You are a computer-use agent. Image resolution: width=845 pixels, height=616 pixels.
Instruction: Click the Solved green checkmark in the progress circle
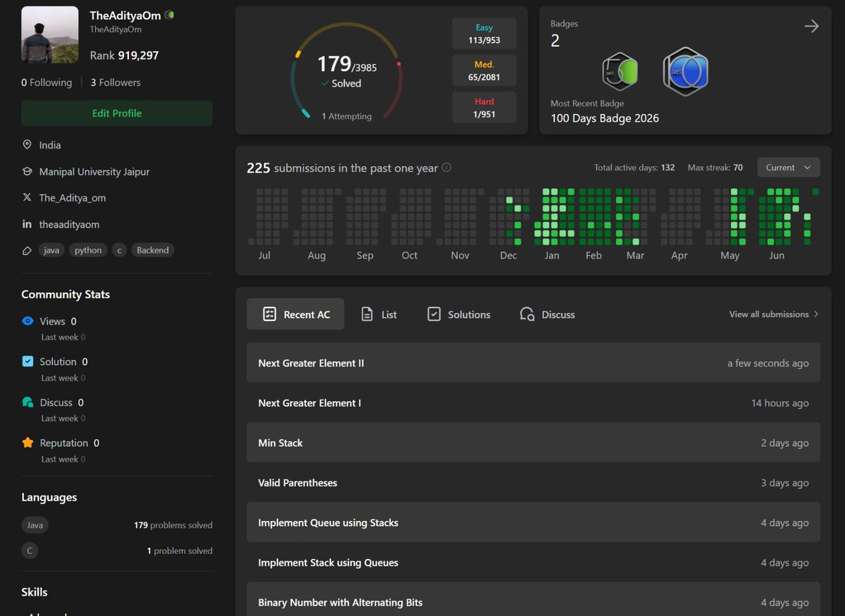click(x=325, y=83)
